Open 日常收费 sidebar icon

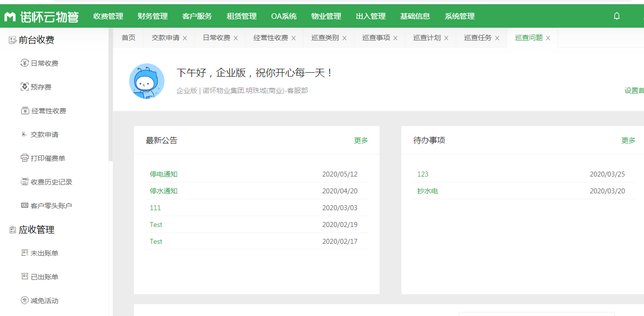(x=25, y=63)
